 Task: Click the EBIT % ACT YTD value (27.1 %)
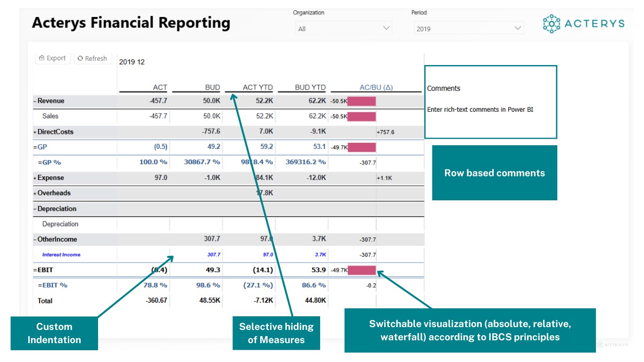[258, 285]
